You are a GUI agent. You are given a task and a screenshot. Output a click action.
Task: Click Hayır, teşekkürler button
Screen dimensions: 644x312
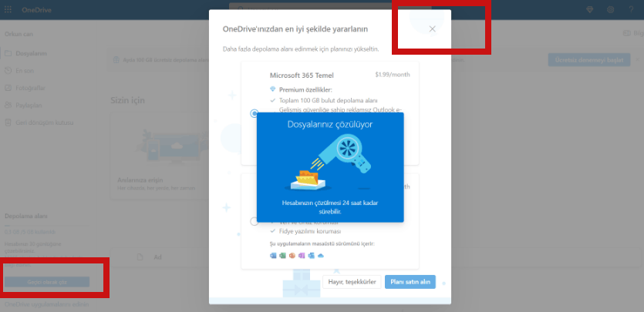tap(352, 282)
